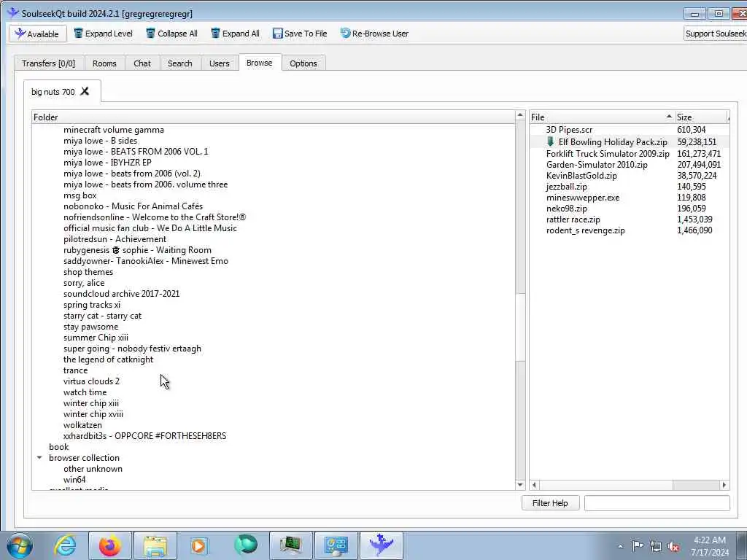Select mineswwepper.exe file
Viewport: 747px width, 560px height.
(x=583, y=198)
